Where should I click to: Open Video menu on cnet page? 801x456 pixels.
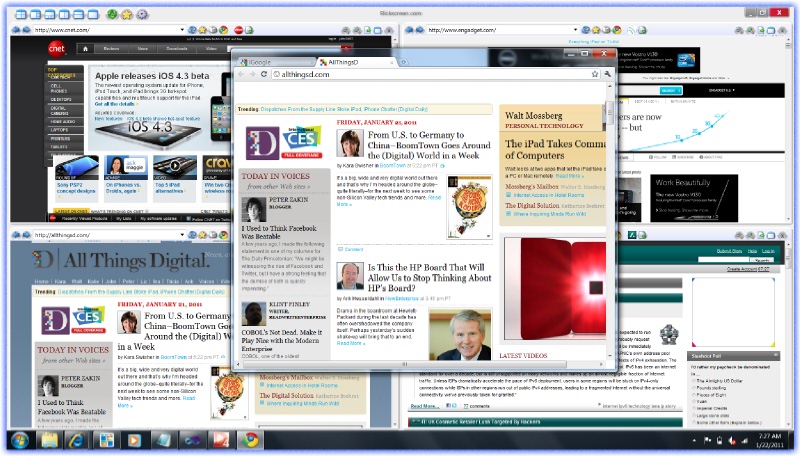(x=211, y=49)
